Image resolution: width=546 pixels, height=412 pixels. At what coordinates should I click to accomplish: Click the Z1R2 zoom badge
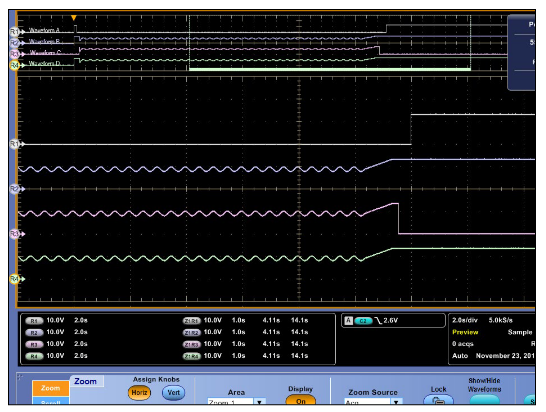tap(192, 333)
